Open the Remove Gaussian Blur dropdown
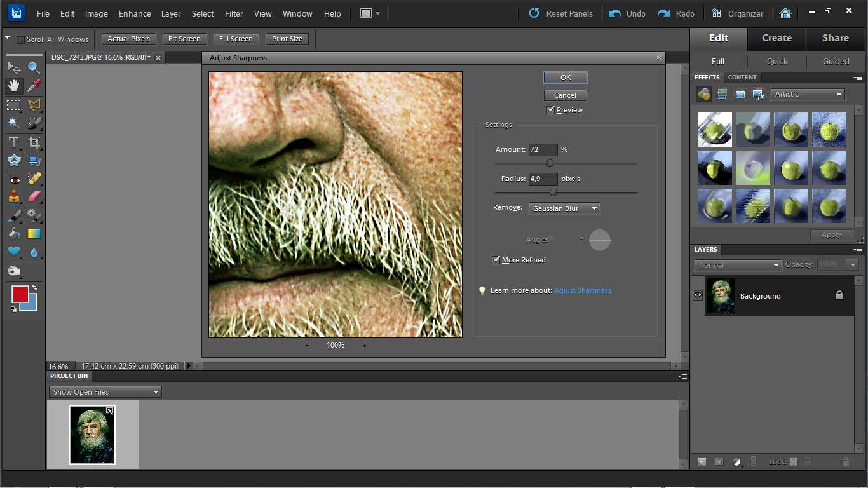The height and width of the screenshot is (488, 868). pos(564,208)
